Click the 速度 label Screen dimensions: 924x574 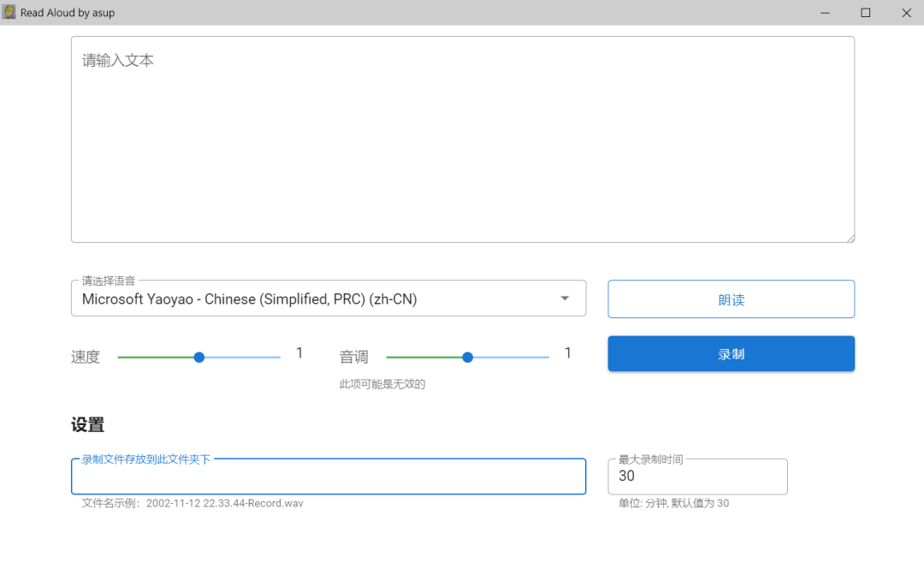[86, 357]
